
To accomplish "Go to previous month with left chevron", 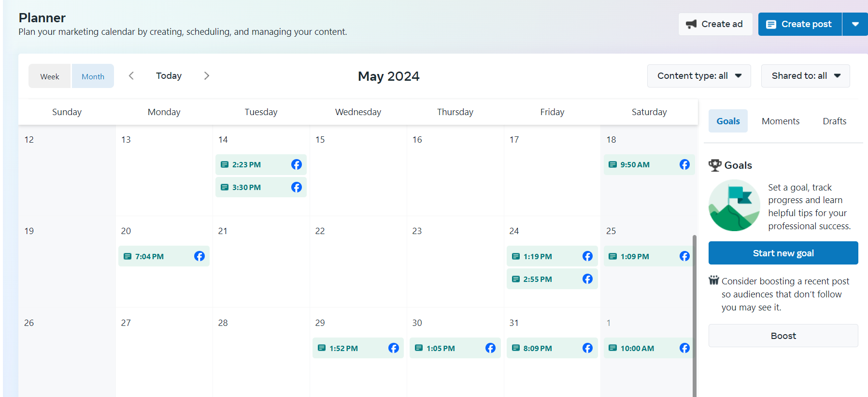I will click(x=131, y=76).
